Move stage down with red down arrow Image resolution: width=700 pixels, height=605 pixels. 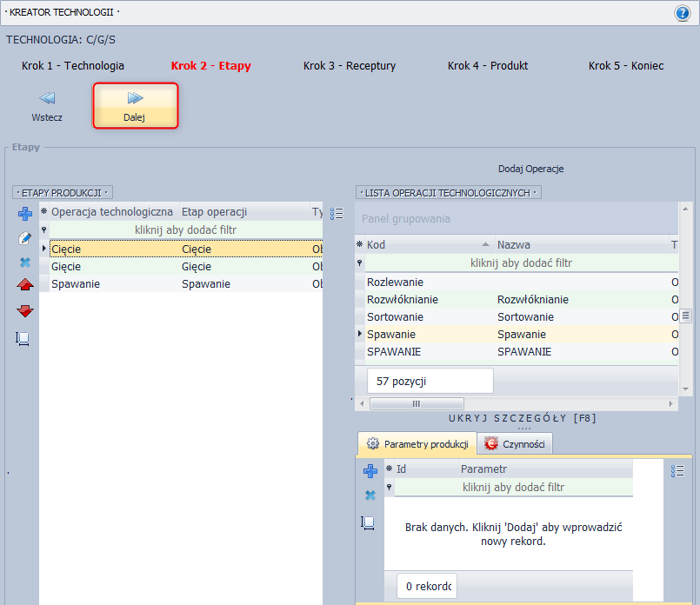tap(24, 311)
